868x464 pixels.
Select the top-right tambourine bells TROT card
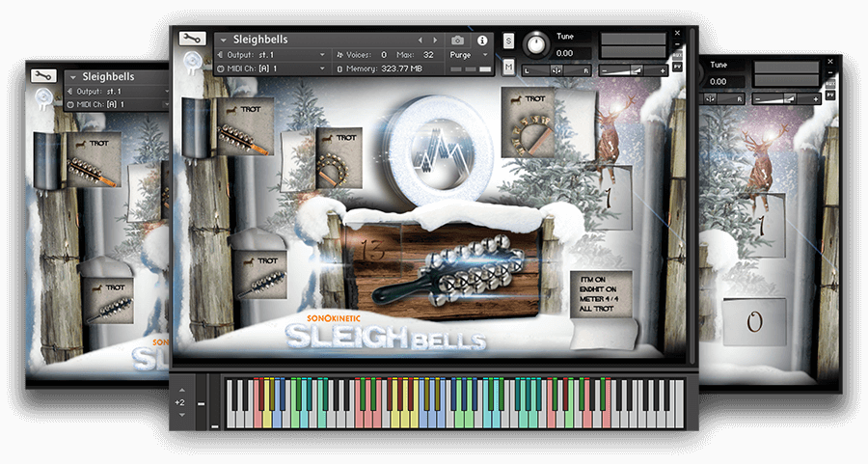(529, 123)
